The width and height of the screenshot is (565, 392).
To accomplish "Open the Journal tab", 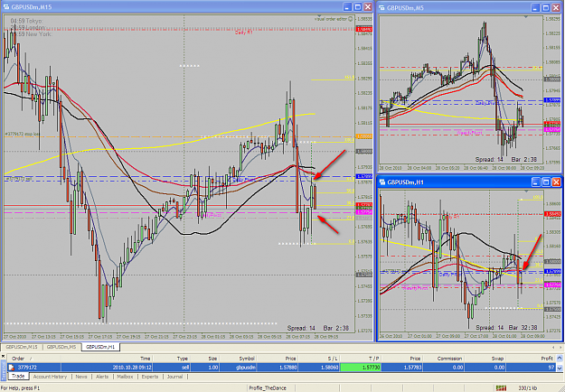I will click(x=174, y=377).
